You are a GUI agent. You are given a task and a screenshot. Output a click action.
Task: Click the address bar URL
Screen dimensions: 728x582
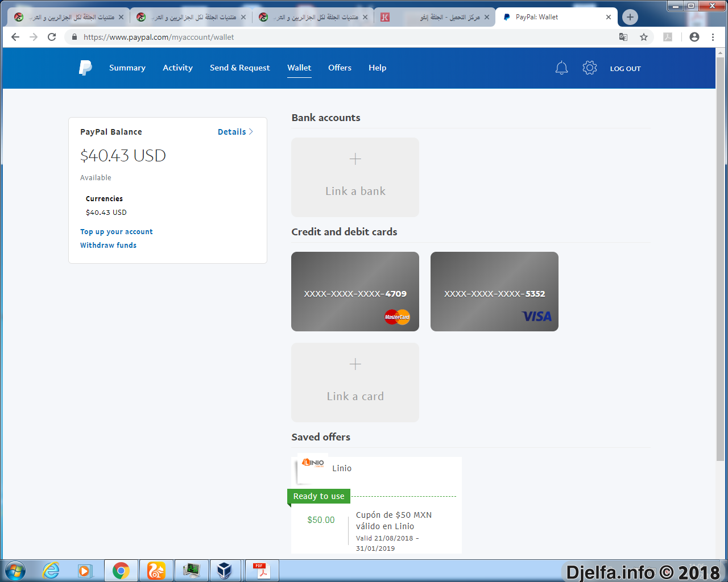pyautogui.click(x=159, y=37)
